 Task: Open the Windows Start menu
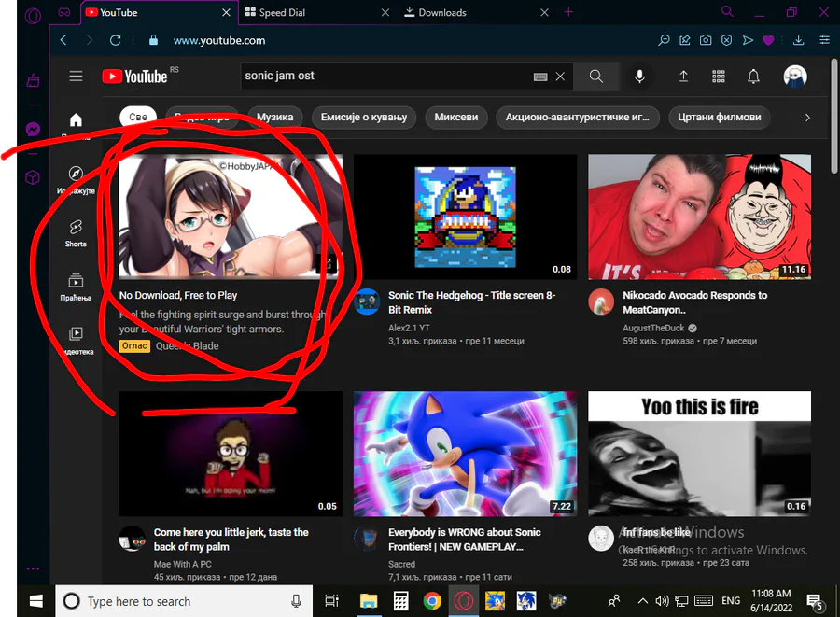coord(35,601)
